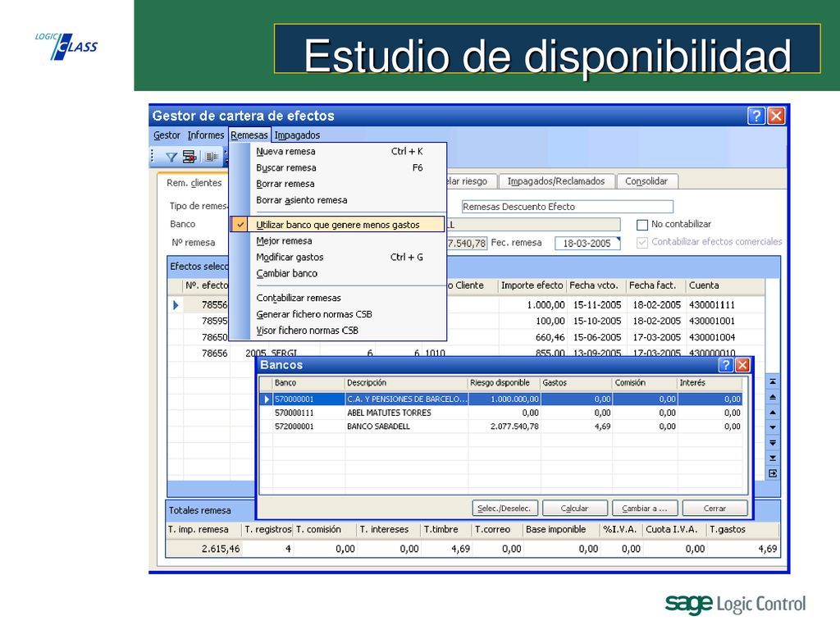This screenshot has height=630, width=840.
Task: Open the Gestor menu
Action: pos(167,135)
